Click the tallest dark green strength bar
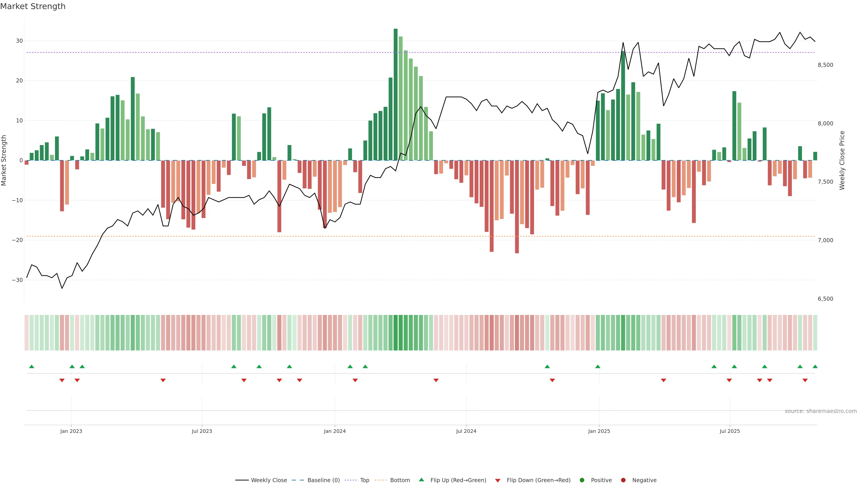The width and height of the screenshot is (868, 488). (396, 94)
